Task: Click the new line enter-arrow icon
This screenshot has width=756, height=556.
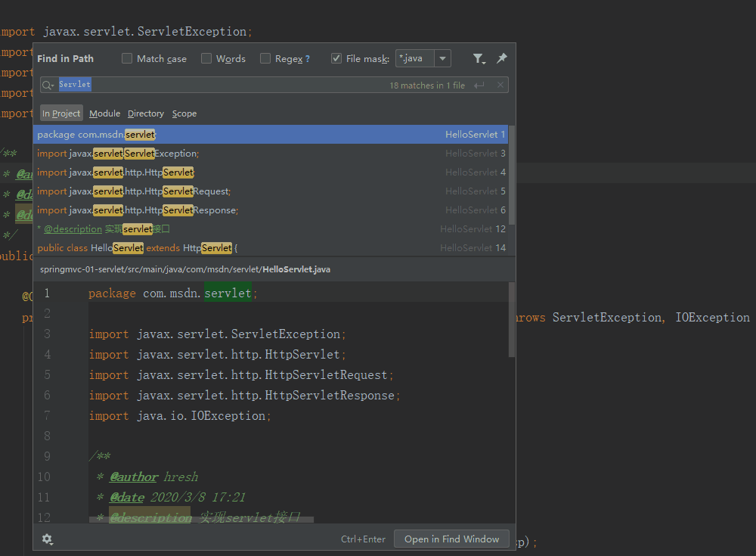Action: (479, 85)
